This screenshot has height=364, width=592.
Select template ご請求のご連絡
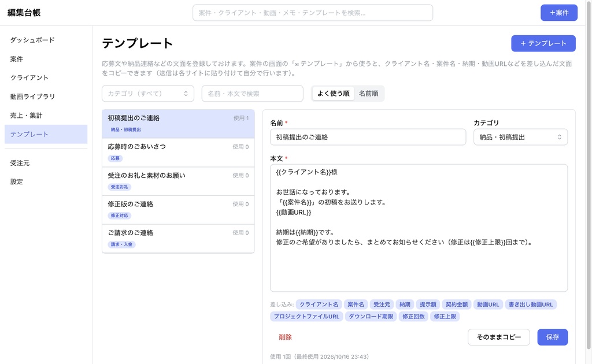178,239
